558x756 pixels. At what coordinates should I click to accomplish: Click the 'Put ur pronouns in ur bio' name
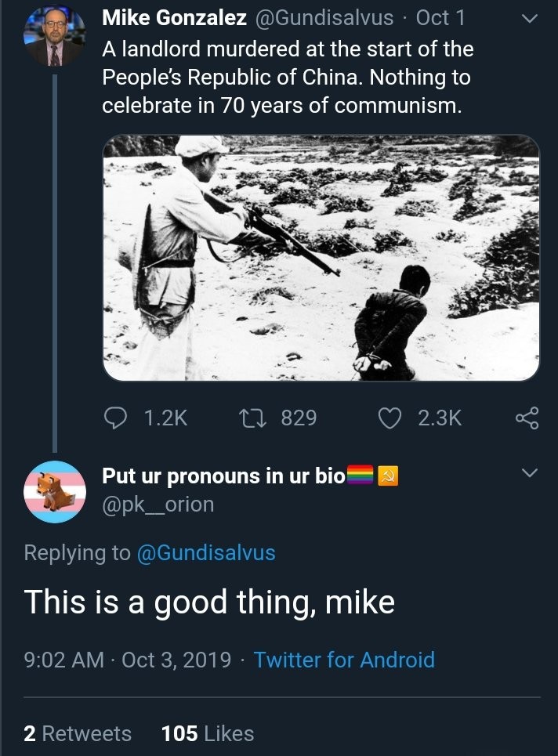coord(223,476)
